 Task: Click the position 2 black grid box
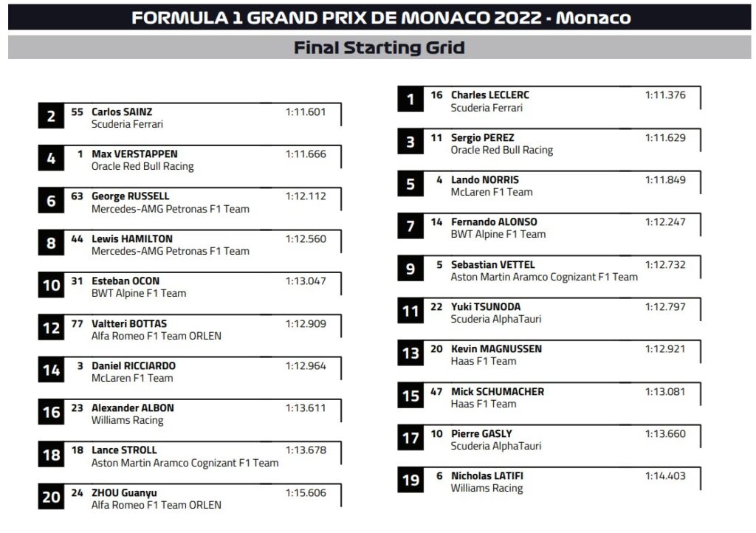click(x=51, y=117)
